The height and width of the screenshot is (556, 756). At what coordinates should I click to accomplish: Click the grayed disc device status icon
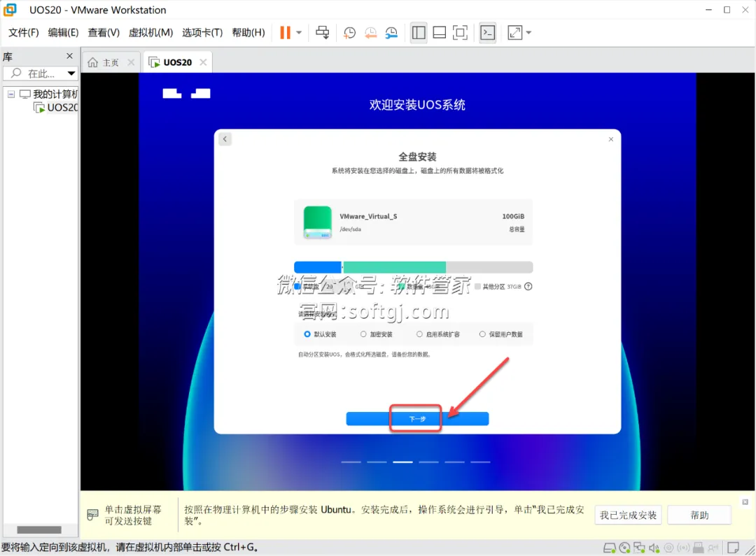[668, 548]
